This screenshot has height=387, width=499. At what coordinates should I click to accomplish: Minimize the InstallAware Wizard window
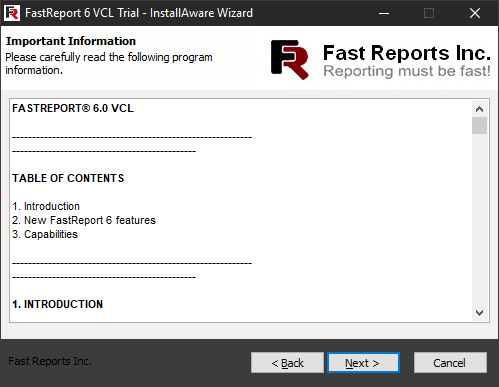click(384, 13)
